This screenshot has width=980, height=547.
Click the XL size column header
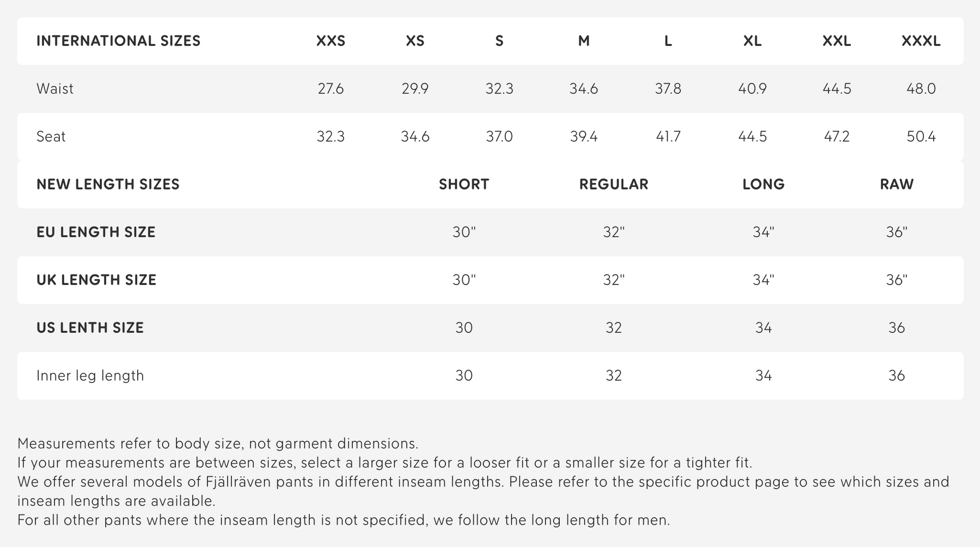click(752, 41)
